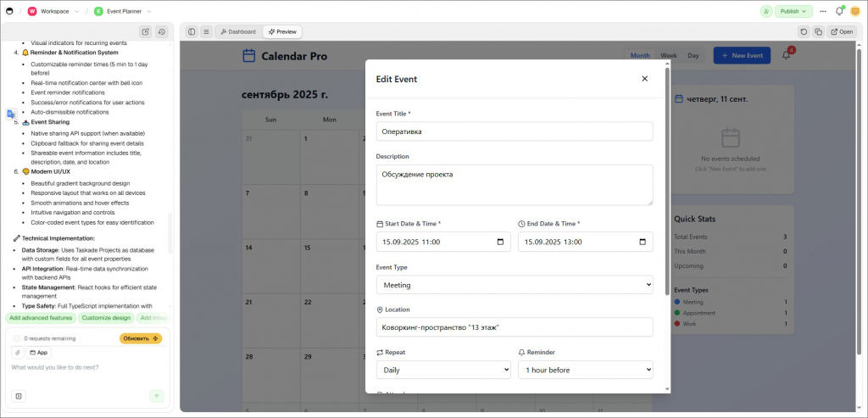Click the invite people icon beside Publish

click(766, 11)
